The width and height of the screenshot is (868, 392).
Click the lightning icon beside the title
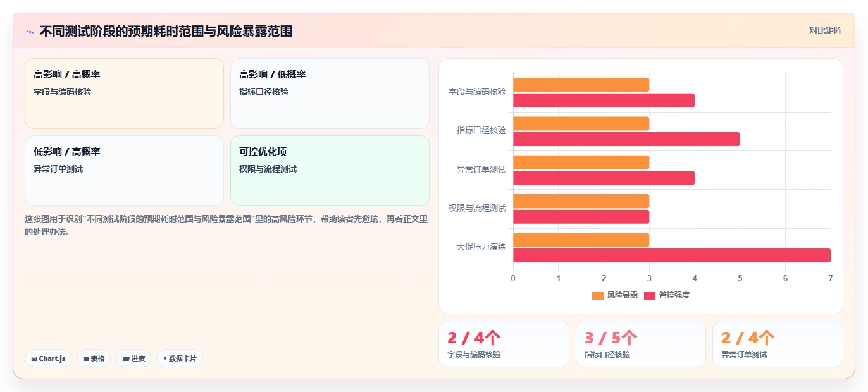pos(30,32)
